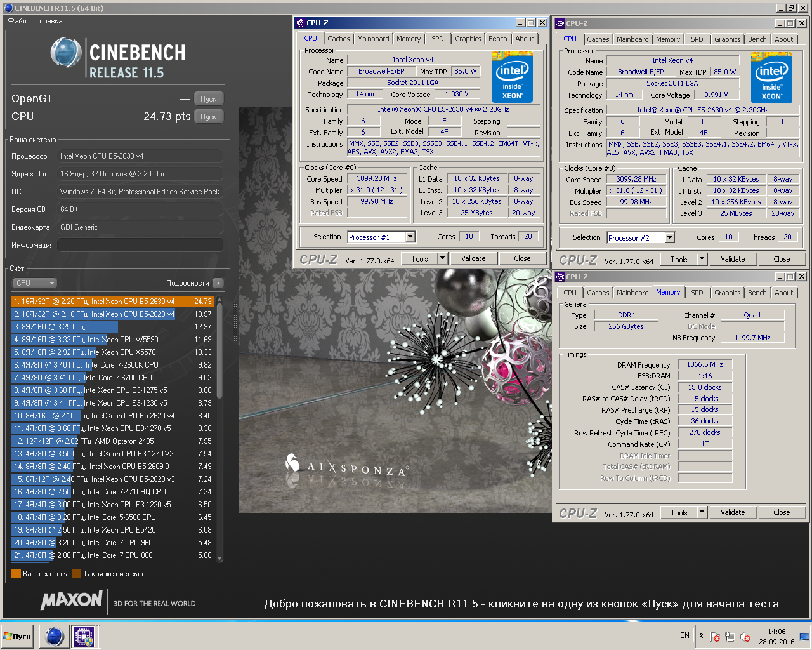Click the Cinebench title bar icon

click(8, 8)
